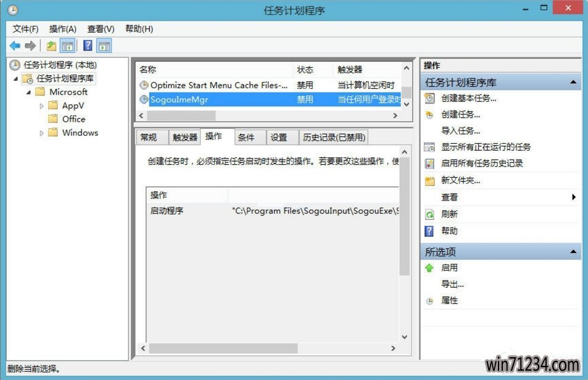Collapse the 任务计划程序库 actions section
Image resolution: width=588 pixels, height=380 pixels.
[573, 82]
